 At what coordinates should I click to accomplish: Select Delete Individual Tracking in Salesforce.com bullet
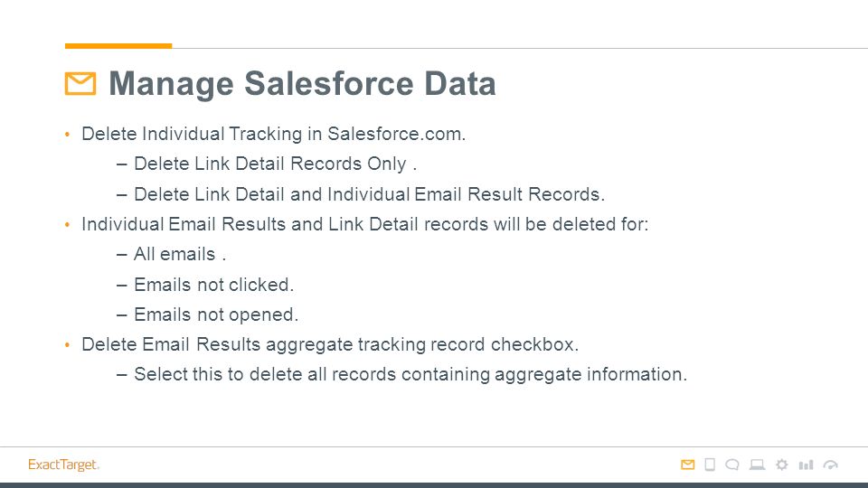click(273, 134)
